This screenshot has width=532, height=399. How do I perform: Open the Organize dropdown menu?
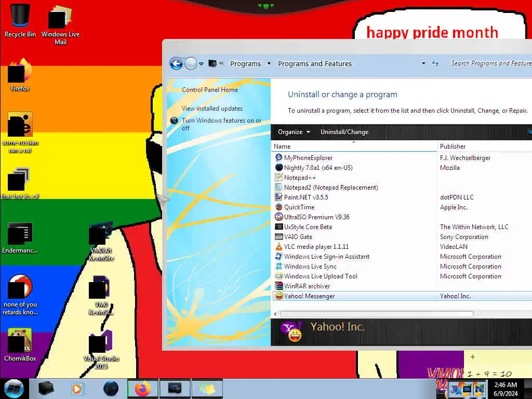click(294, 131)
